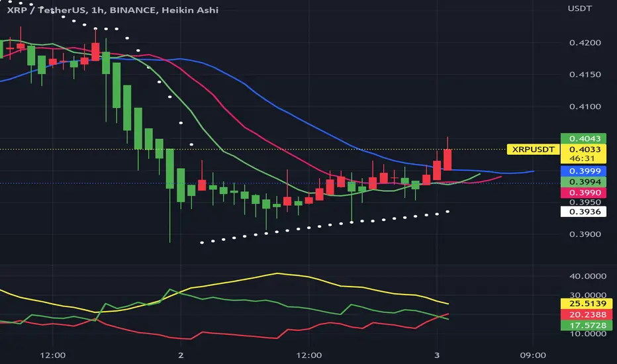Image resolution: width=617 pixels, height=364 pixels.
Task: Click the yellow 25.5139 ADX value label
Action: coord(587,303)
